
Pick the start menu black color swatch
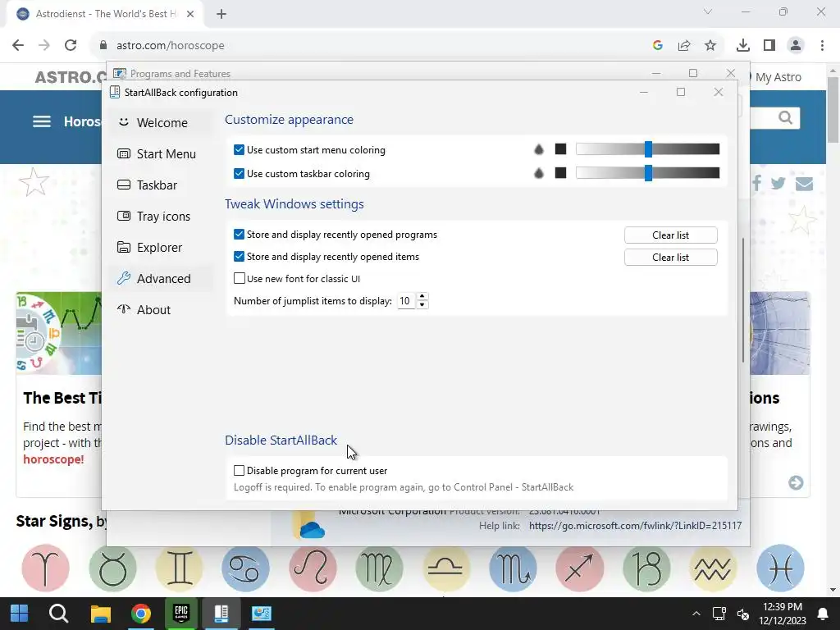(560, 149)
